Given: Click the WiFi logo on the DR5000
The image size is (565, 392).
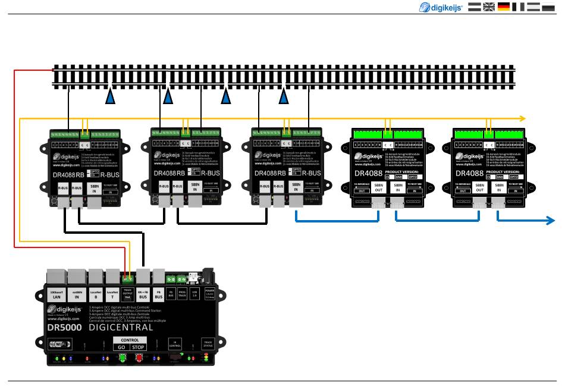Looking at the screenshot, I should 60,344.
